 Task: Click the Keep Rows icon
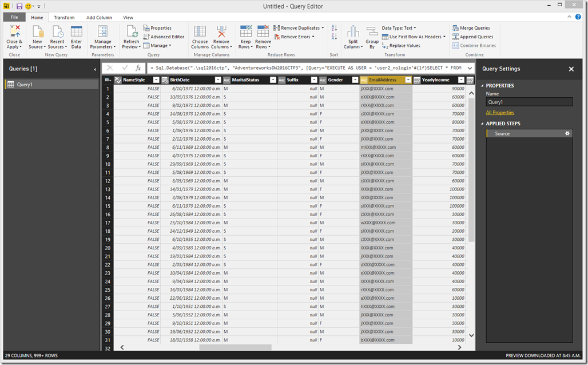click(245, 32)
